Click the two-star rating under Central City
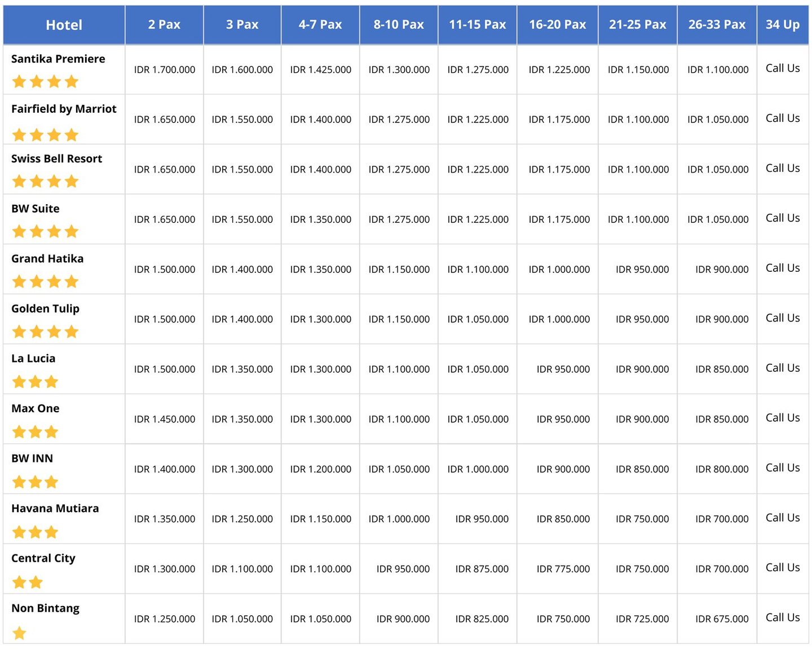The image size is (812, 653). (28, 582)
